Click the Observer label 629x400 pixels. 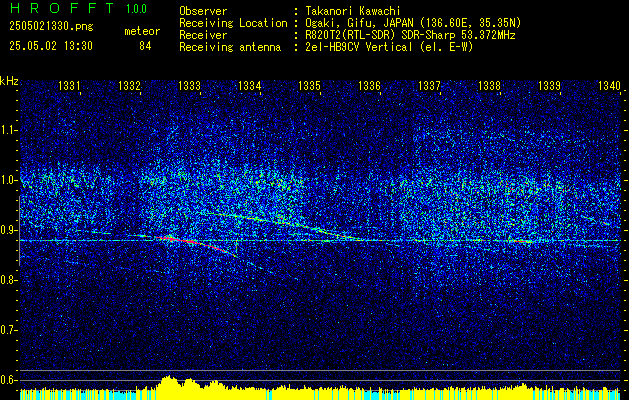(203, 11)
